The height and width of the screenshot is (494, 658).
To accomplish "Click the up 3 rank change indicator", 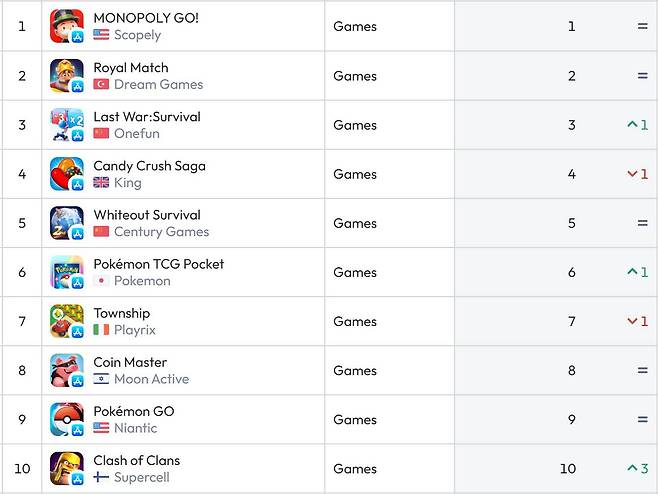I will [x=637, y=469].
